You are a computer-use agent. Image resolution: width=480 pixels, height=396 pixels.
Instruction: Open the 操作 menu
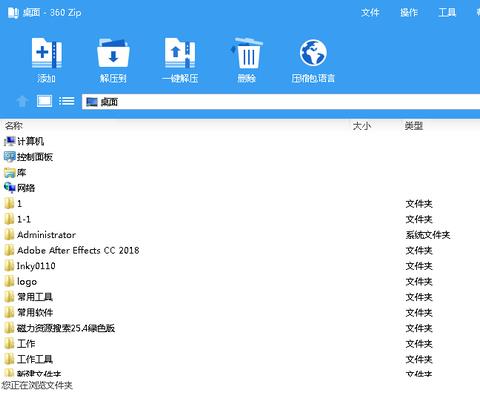[409, 13]
